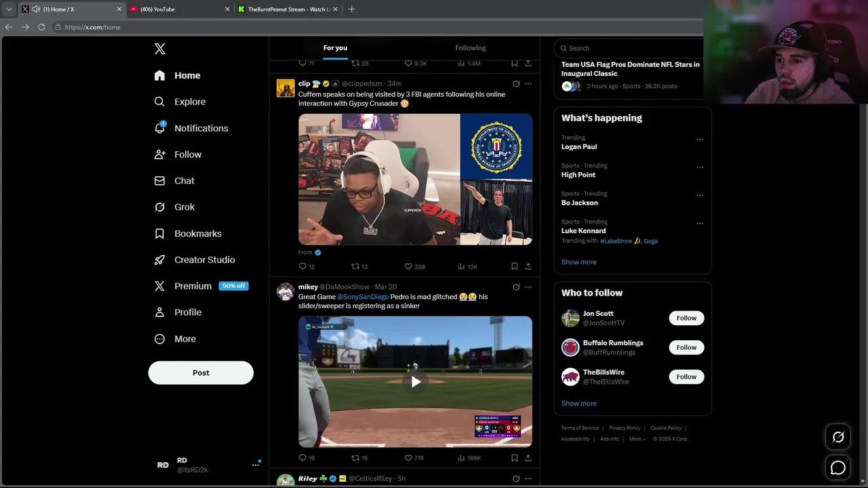Repost the clip Cuffem post

359,266
